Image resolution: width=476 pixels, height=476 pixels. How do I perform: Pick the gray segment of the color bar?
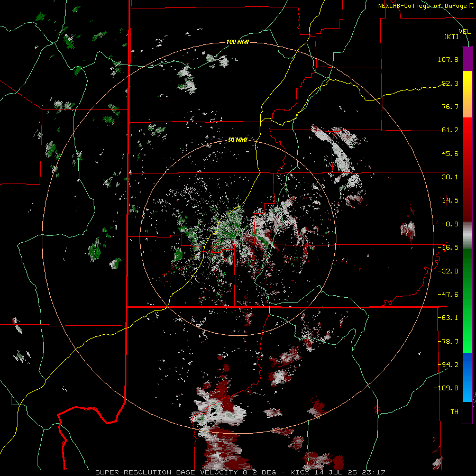(467, 235)
